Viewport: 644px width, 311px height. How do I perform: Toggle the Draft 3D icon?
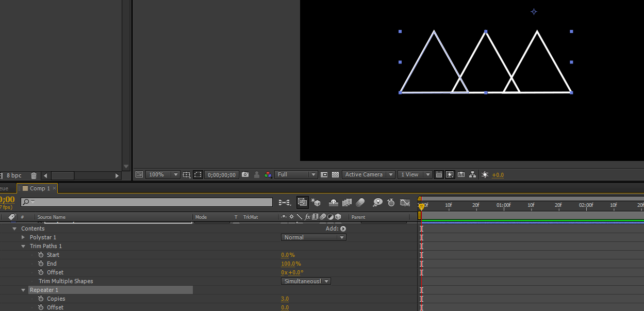pyautogui.click(x=316, y=203)
